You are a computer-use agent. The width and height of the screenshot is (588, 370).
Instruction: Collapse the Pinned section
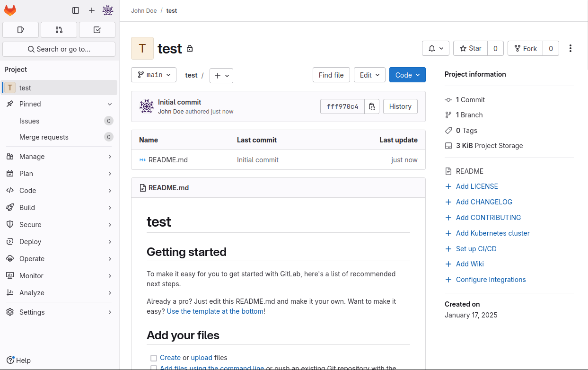(59, 104)
